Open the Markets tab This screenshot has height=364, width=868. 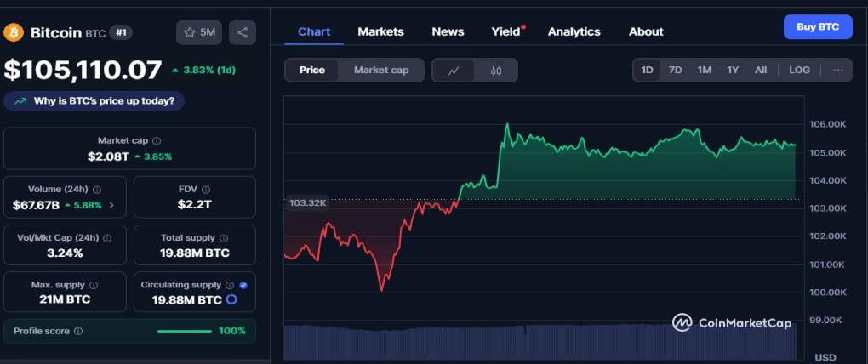(x=380, y=31)
